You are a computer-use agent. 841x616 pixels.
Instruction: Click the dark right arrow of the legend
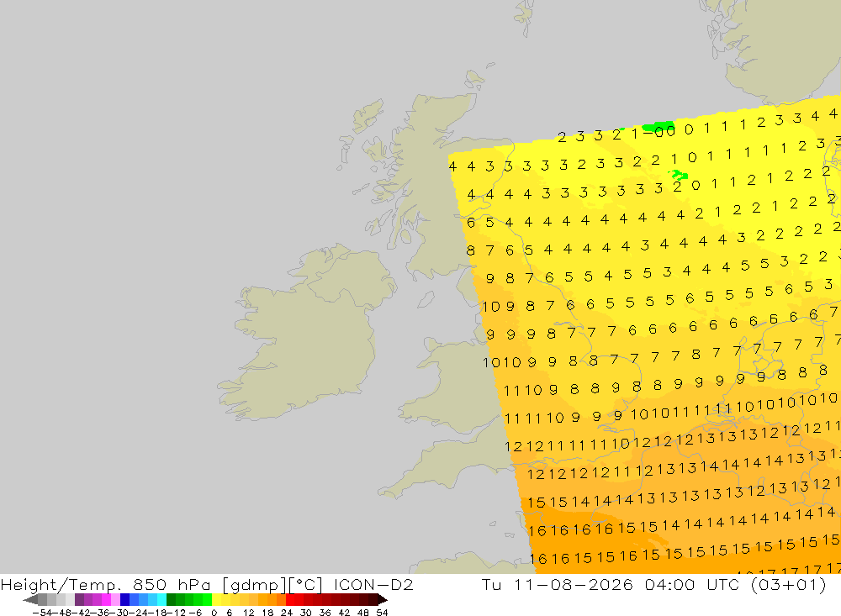click(x=383, y=600)
